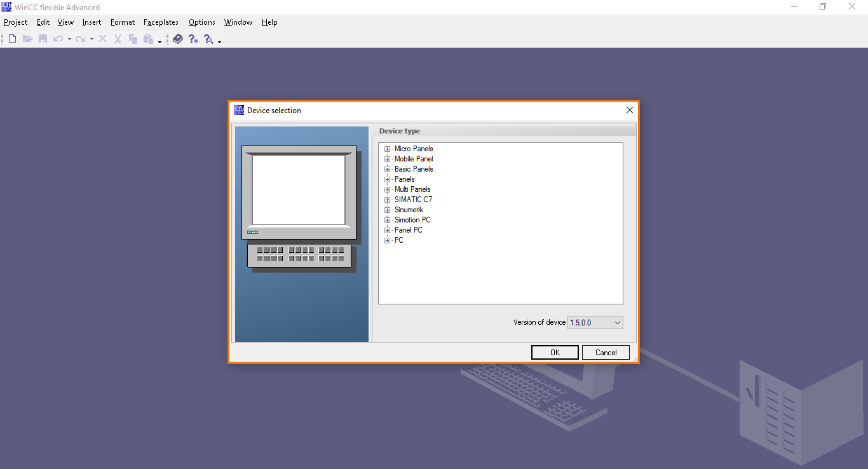Click the Paste clipboard icon
Viewport: 868px width, 469px height.
pyautogui.click(x=148, y=39)
